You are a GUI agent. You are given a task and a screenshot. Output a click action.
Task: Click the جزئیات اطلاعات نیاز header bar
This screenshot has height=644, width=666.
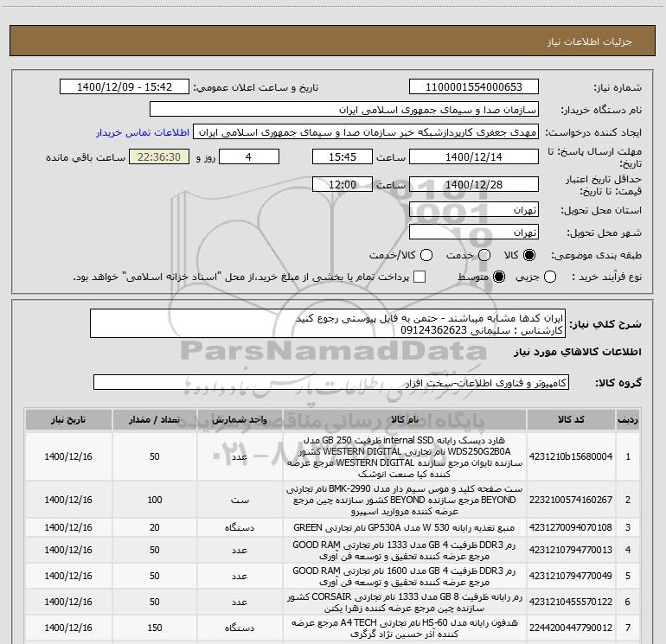[332, 41]
